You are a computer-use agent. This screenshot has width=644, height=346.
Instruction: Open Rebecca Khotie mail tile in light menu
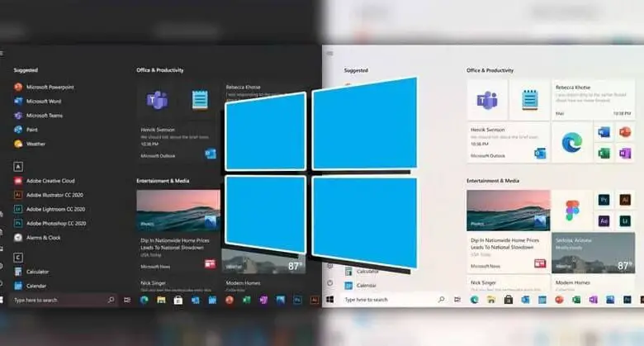[593, 100]
